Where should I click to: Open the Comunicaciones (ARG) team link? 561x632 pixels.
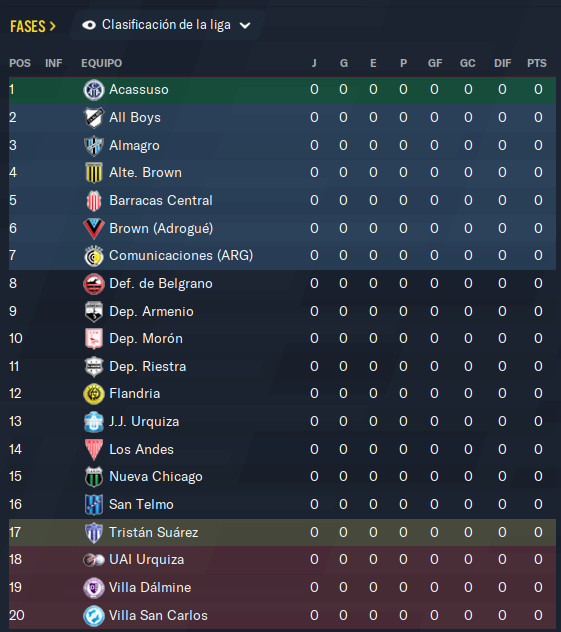click(181, 256)
